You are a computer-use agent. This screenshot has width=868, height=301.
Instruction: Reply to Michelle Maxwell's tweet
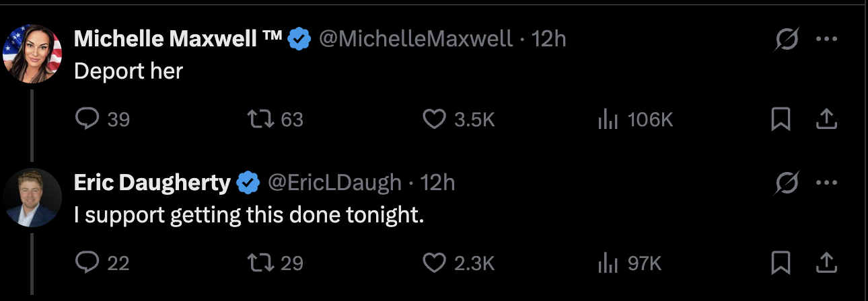pos(87,120)
